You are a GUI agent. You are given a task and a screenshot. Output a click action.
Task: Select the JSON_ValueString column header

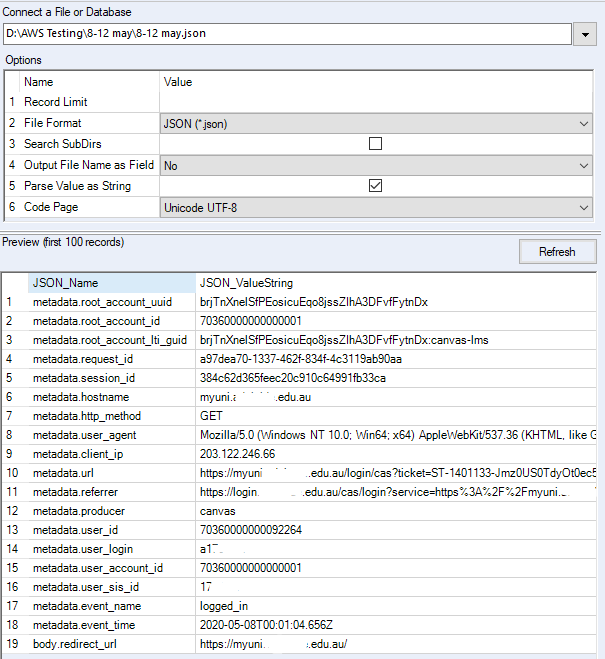pyautogui.click(x=246, y=283)
